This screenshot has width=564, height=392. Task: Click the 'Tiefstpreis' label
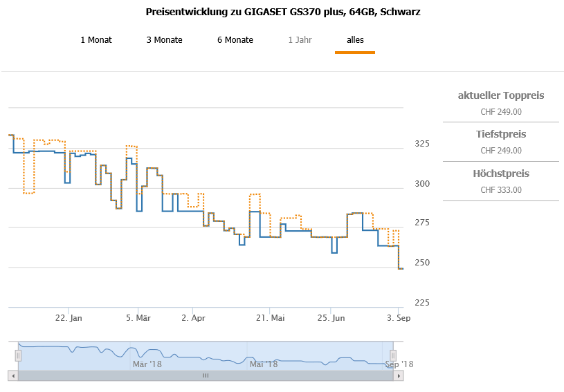[x=501, y=134]
